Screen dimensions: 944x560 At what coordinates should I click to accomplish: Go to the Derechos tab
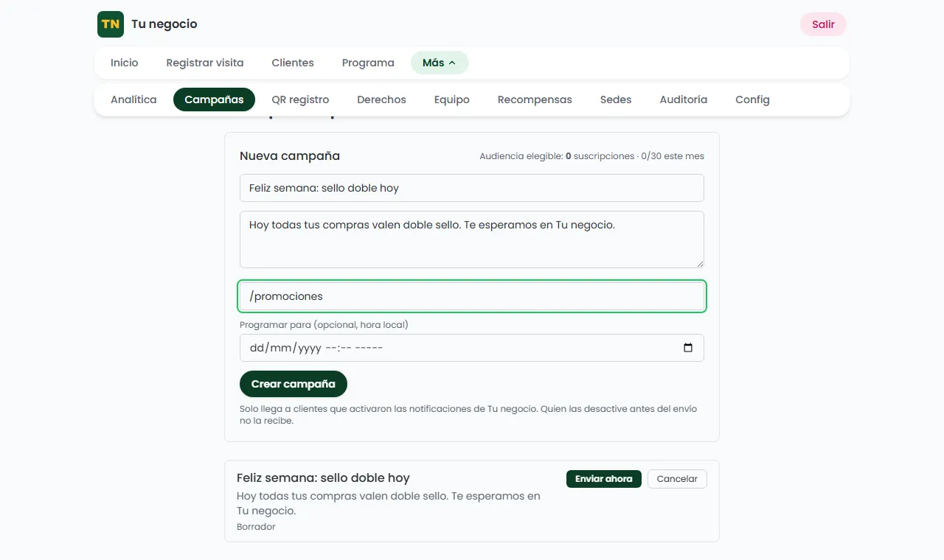coord(381,99)
